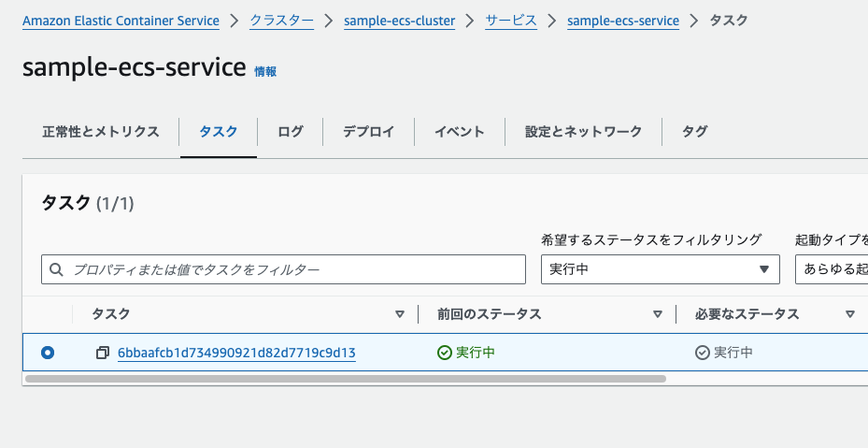Open Amazon Elastic Container Service breadcrumb link
The height and width of the screenshot is (448, 868).
121,22
